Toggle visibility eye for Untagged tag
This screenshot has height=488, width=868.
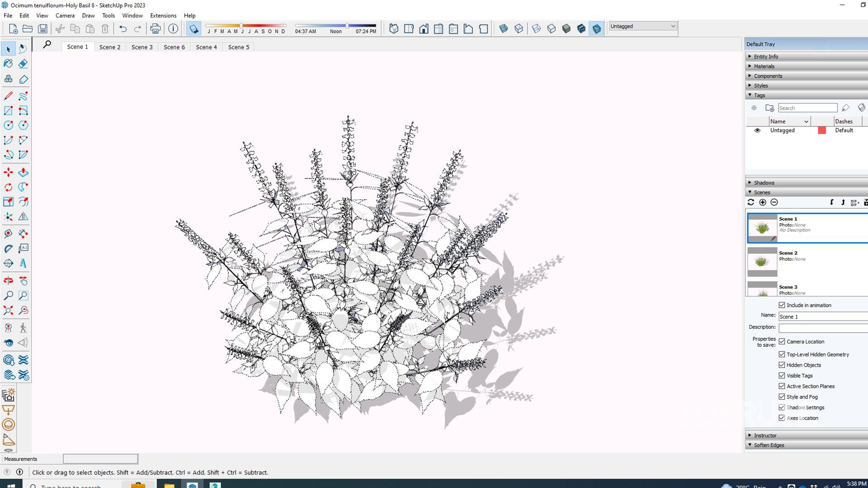[757, 130]
